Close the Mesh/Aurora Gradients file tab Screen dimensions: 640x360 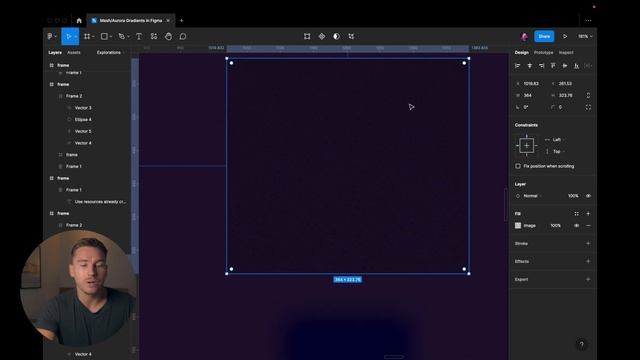tap(168, 20)
